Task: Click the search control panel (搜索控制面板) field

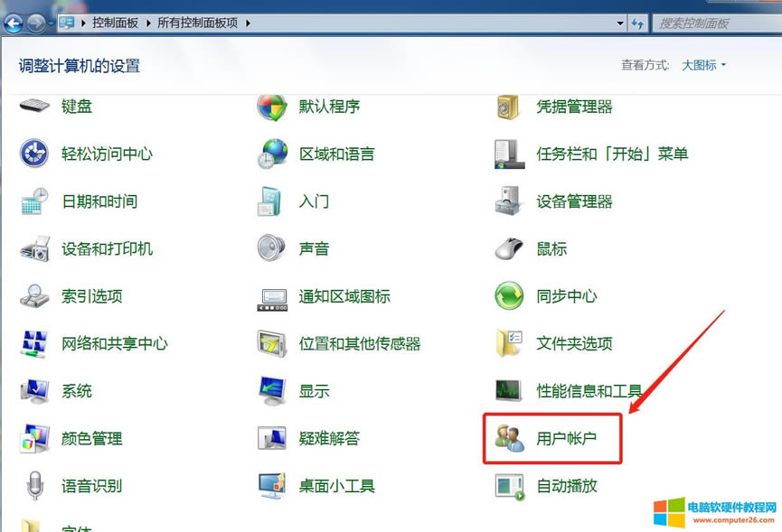Action: [714, 23]
